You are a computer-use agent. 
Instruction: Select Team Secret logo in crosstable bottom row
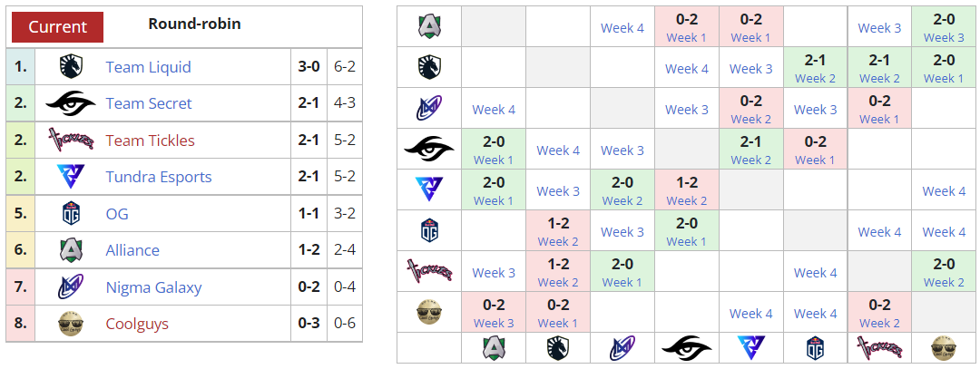[x=687, y=348]
